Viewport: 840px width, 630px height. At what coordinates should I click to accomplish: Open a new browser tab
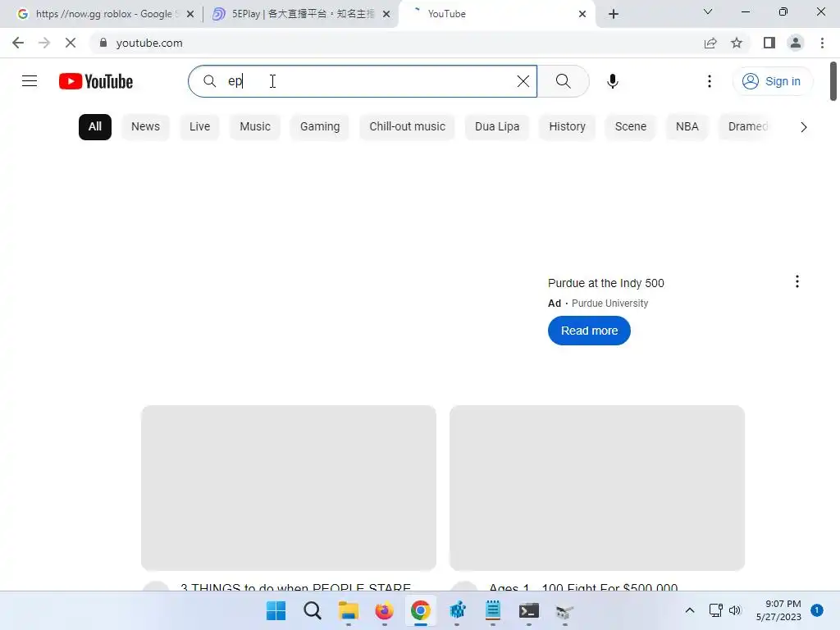pos(614,14)
